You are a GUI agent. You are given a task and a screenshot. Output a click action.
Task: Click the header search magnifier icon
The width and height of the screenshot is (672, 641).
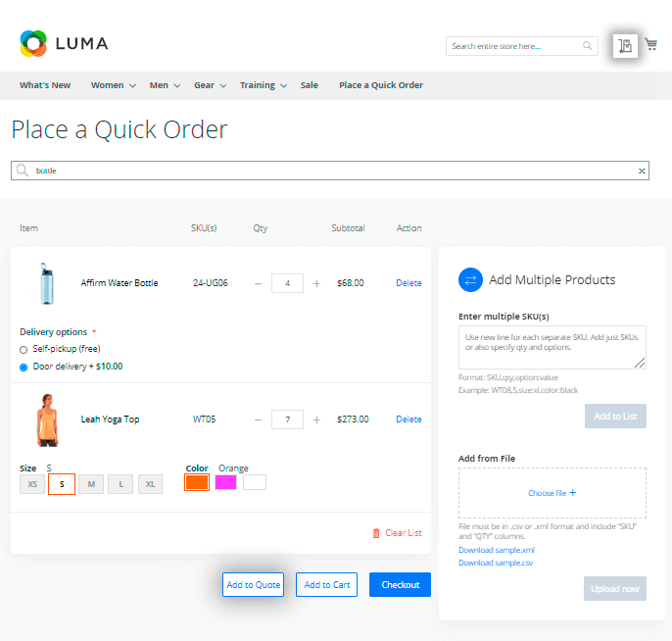point(587,45)
